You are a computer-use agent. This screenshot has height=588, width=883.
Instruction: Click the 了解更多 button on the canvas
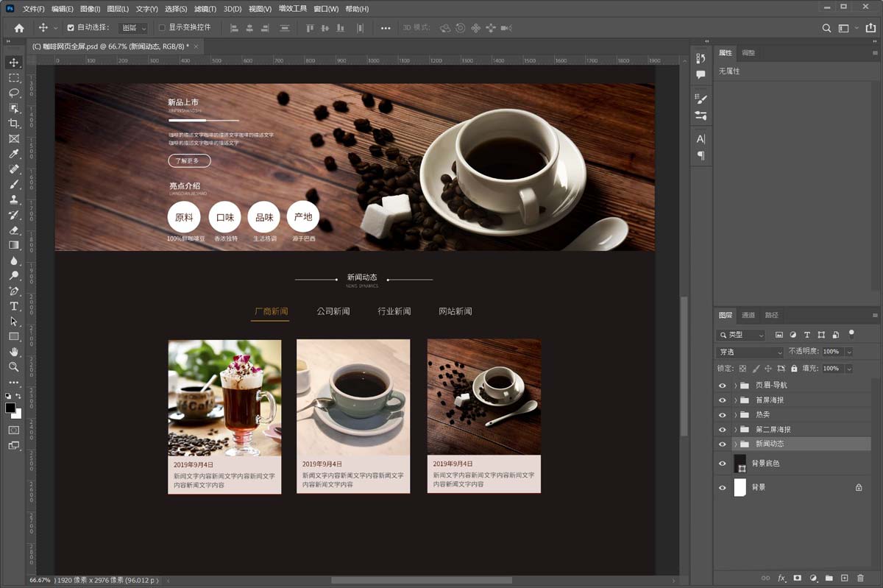[189, 160]
